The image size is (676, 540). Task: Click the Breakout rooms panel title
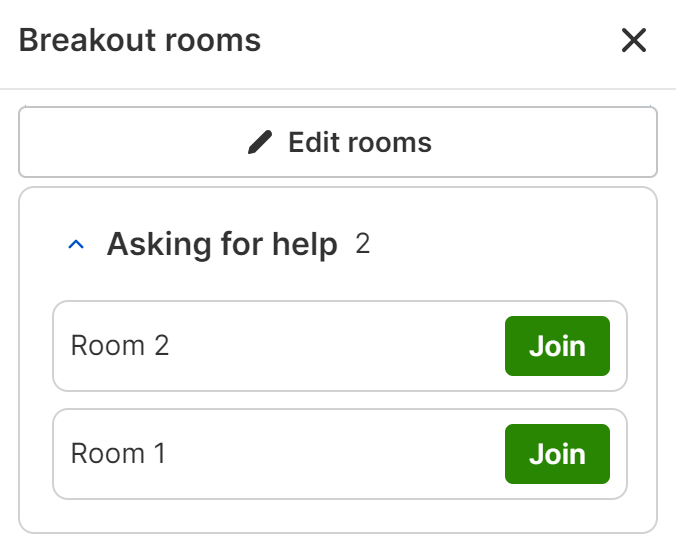(x=140, y=41)
